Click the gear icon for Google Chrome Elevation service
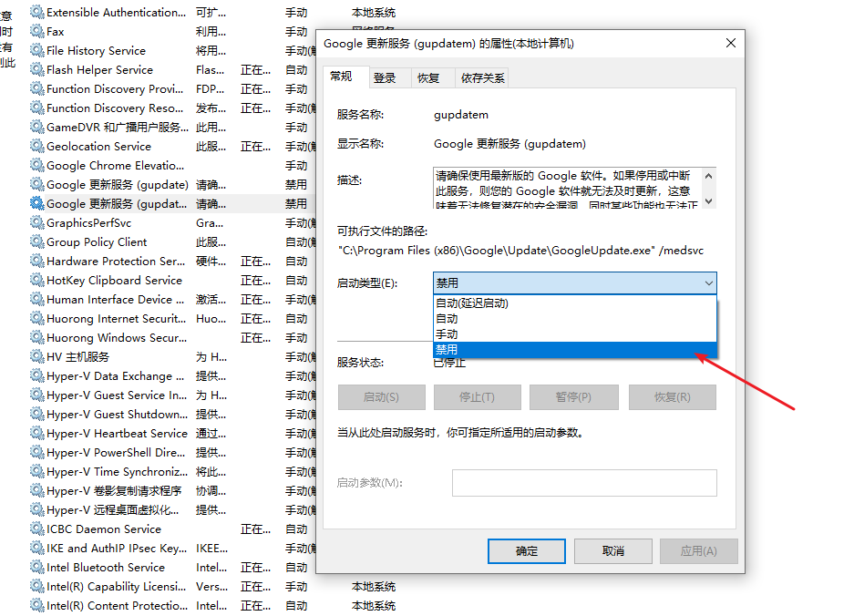 (37, 166)
